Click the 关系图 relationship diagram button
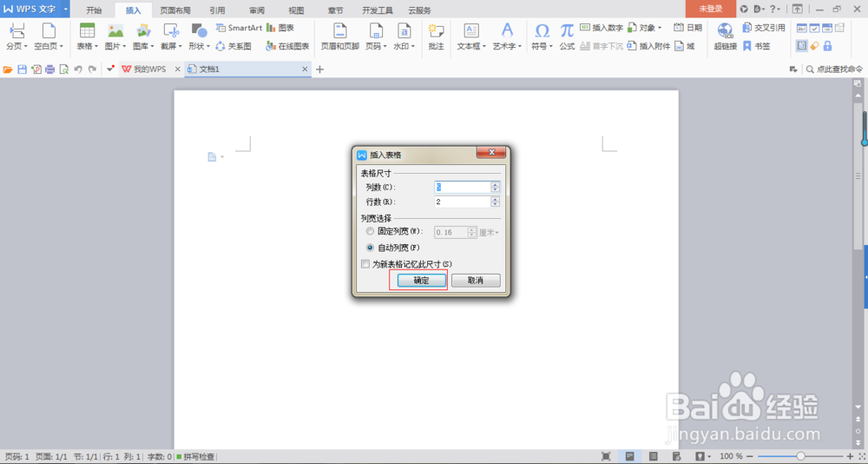868x464 pixels. (x=233, y=47)
